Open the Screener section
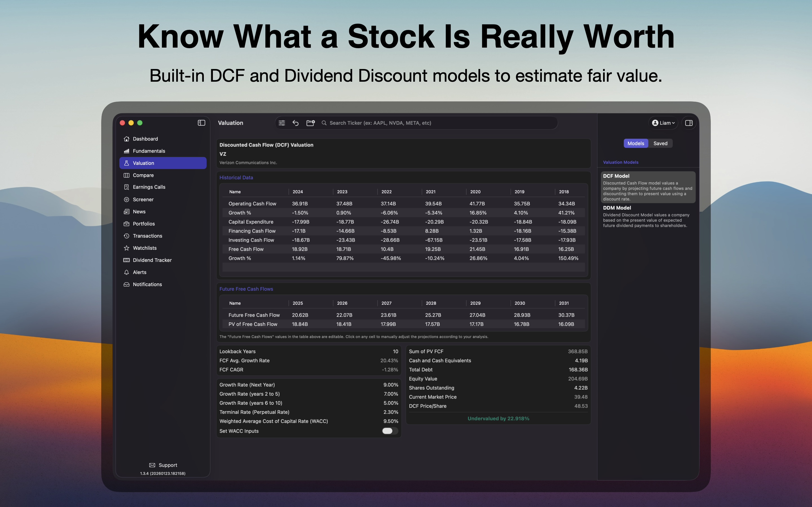Image resolution: width=812 pixels, height=507 pixels. [143, 199]
